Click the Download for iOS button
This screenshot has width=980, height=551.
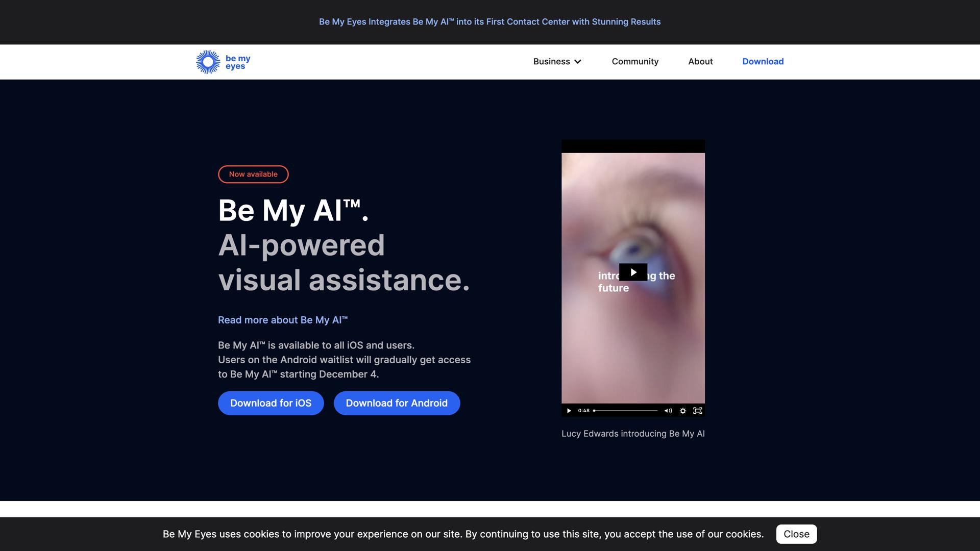click(x=271, y=403)
